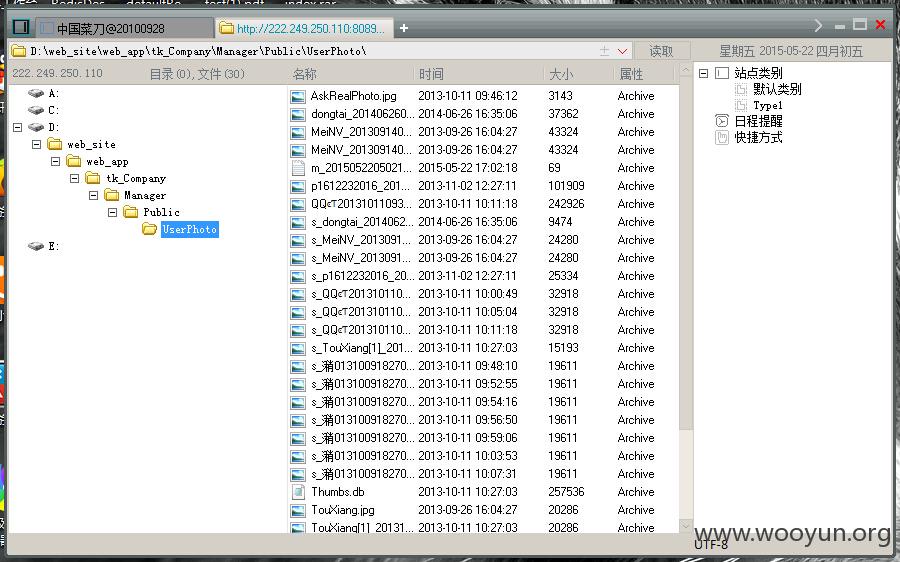
Task: Open 日程提醒 label
Action: [x=758, y=121]
